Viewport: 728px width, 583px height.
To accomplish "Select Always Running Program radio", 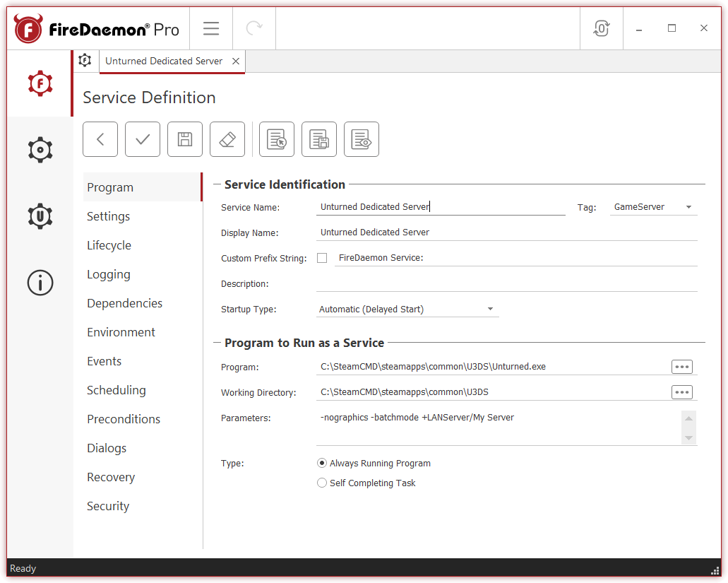I will tap(322, 463).
